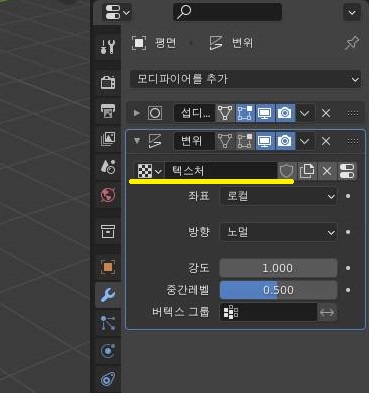Edit the 변위 modifier name field
Image resolution: width=369 pixels, height=393 pixels.
point(195,141)
